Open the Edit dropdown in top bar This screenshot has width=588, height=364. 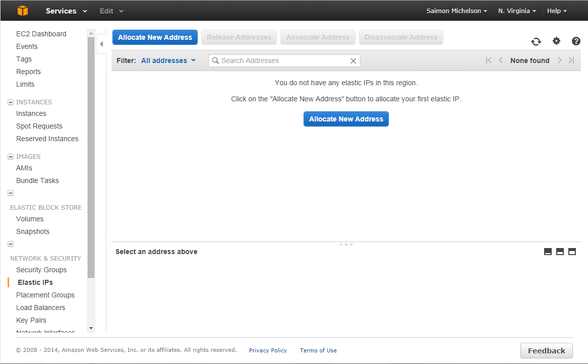tap(111, 11)
